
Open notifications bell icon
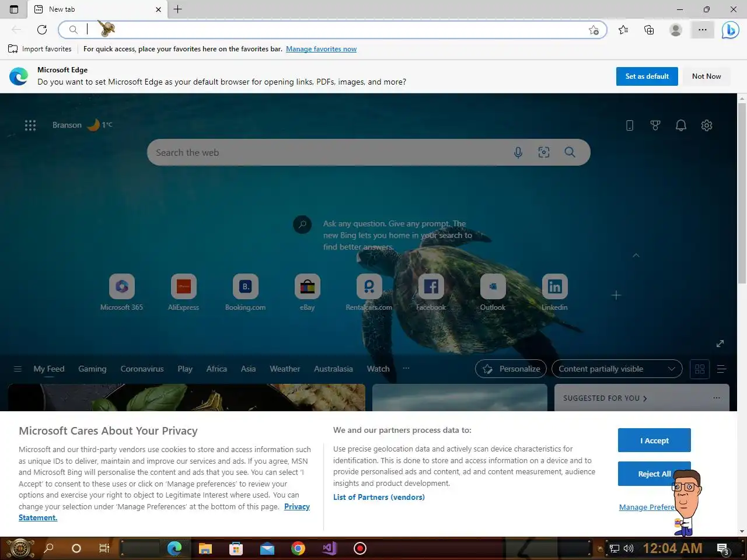(x=681, y=125)
